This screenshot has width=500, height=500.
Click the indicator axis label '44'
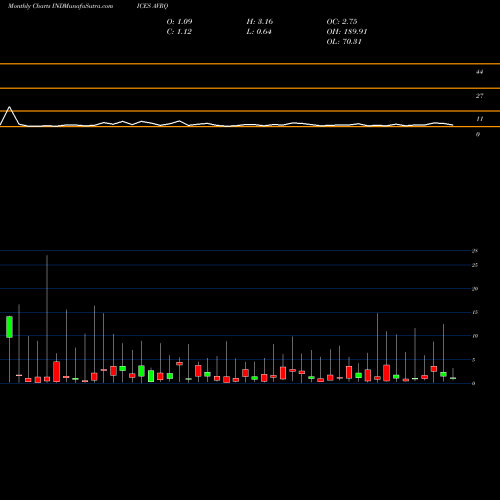pos(479,72)
